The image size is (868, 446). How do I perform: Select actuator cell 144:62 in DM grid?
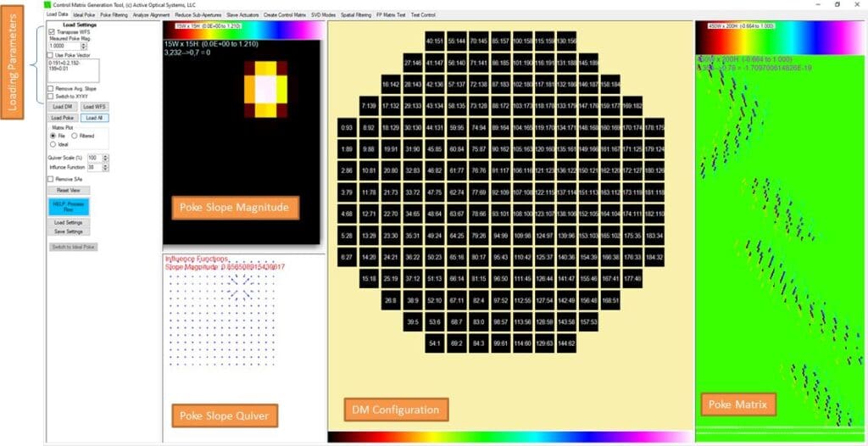[x=565, y=343]
